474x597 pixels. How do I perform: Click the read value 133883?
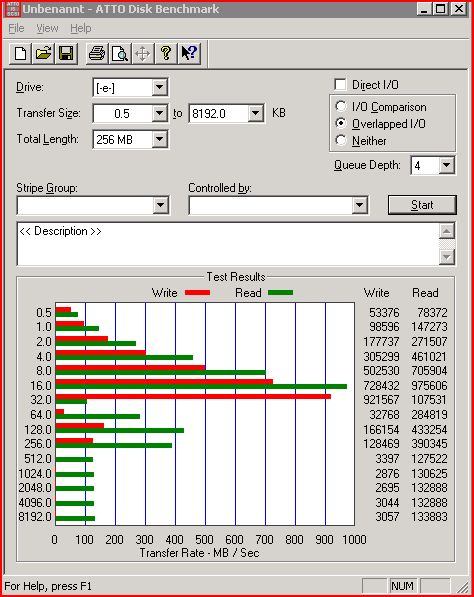click(x=429, y=517)
